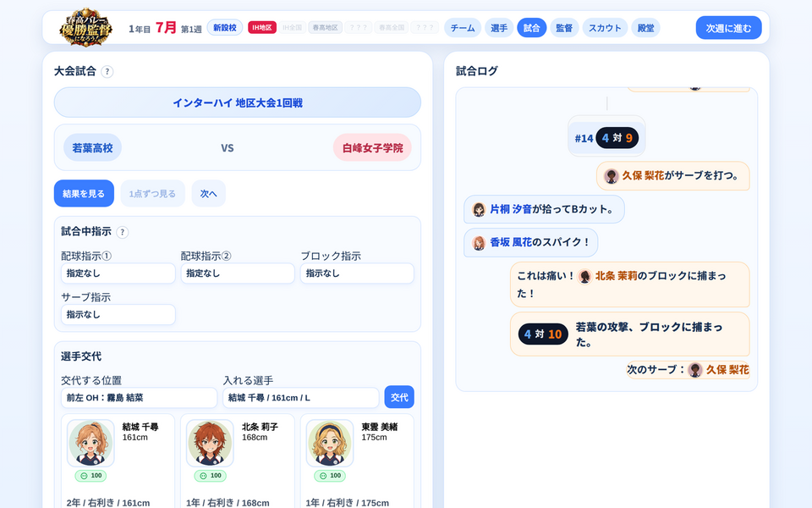This screenshot has height=508, width=812.
Task: Click the blue 交代 substitute button
Action: tap(399, 397)
